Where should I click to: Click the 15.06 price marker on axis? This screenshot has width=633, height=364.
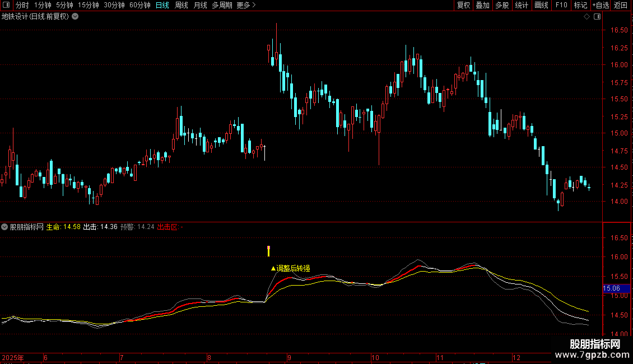616,288
